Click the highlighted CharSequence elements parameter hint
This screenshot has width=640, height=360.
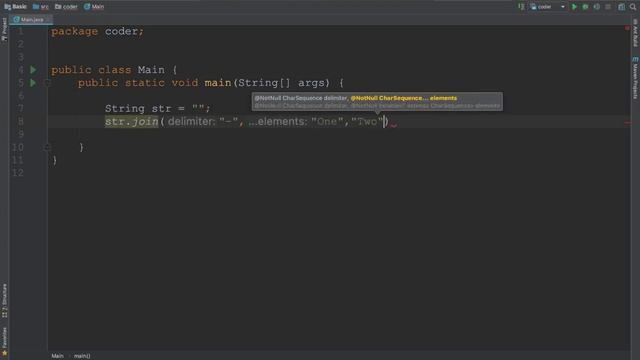[404, 98]
